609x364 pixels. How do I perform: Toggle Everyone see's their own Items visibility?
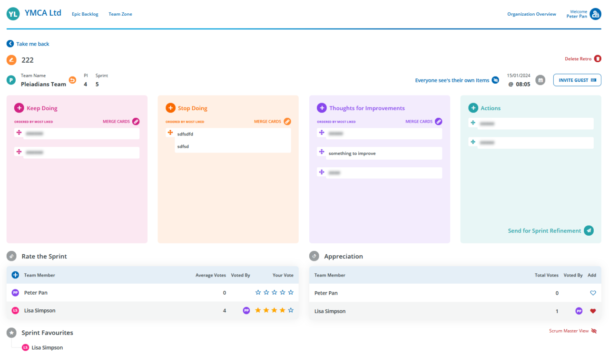click(495, 80)
